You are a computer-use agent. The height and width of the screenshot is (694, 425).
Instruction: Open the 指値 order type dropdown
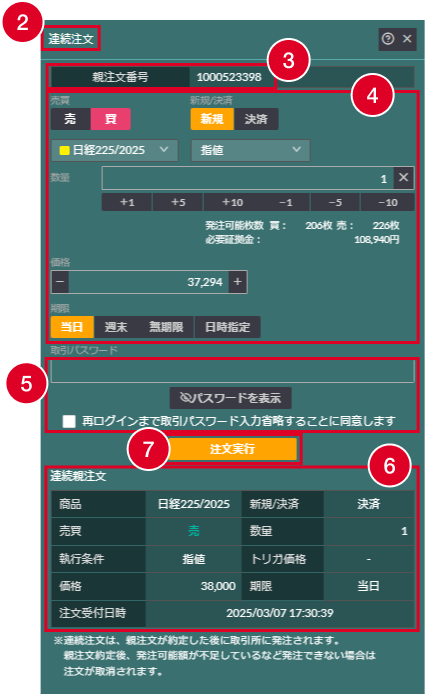(251, 150)
